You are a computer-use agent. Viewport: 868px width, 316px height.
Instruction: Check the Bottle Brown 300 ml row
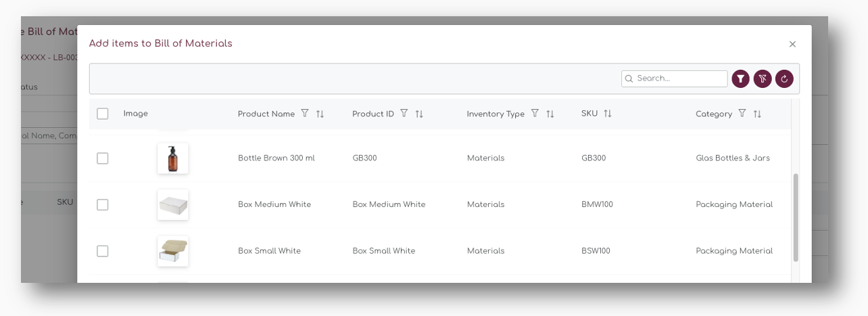click(x=103, y=158)
